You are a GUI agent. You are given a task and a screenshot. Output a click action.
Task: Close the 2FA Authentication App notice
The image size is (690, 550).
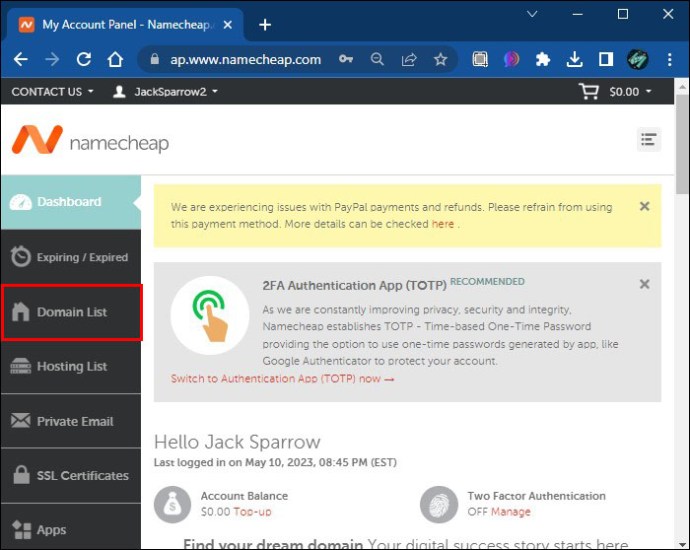point(644,284)
